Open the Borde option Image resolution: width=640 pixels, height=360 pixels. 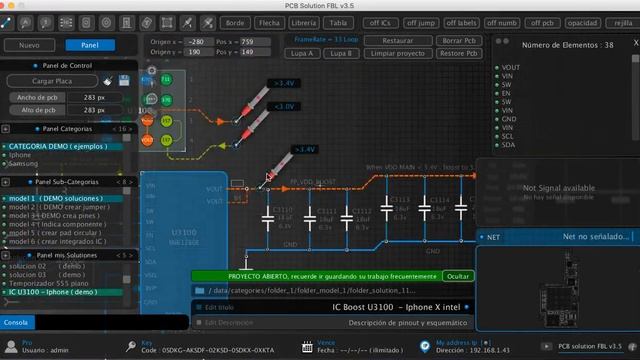pos(235,23)
